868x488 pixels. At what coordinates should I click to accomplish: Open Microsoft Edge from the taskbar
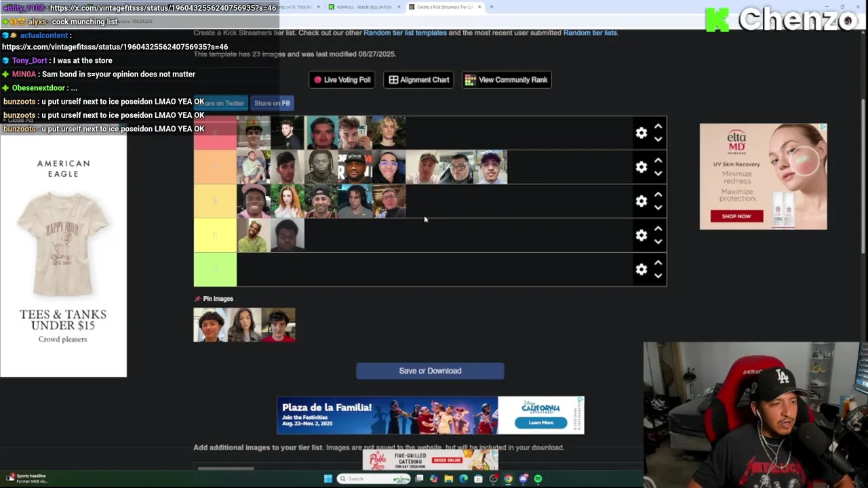pos(463,479)
